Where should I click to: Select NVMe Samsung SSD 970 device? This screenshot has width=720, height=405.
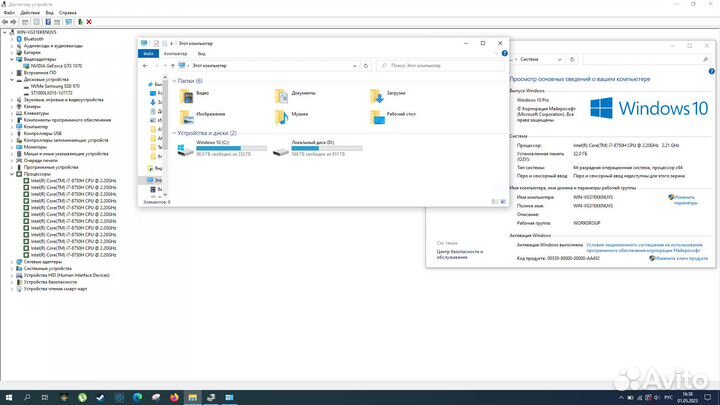(55, 86)
